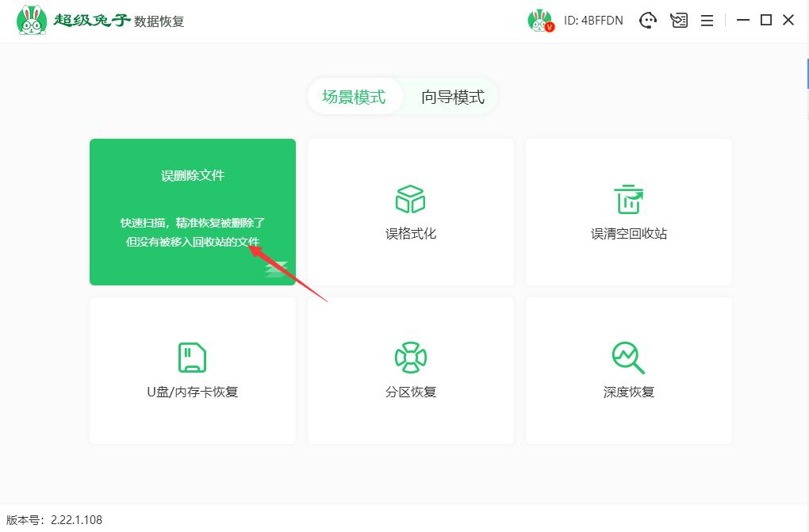Screen dimensions: 809x532
Task: Switch to 场景模式 tab
Action: [354, 97]
